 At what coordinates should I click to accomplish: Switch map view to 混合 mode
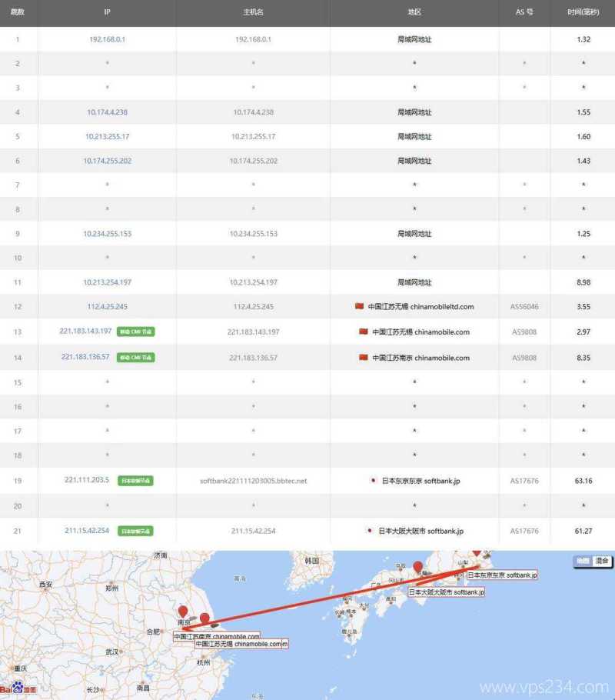[x=601, y=562]
